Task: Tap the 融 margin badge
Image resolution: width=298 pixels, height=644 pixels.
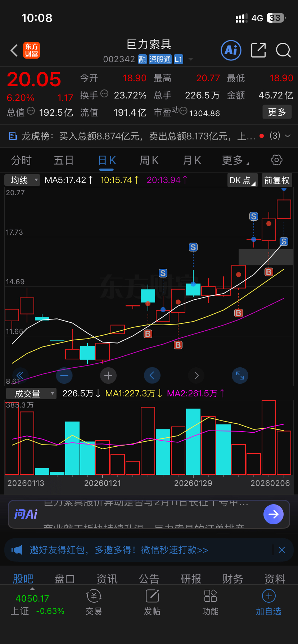Action: pos(143,59)
